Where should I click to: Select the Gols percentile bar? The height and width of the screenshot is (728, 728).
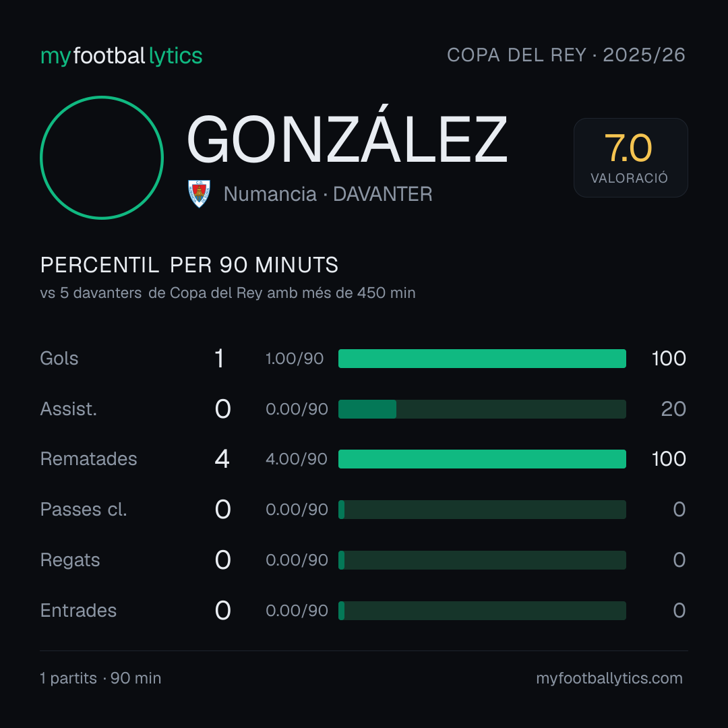coord(482,359)
